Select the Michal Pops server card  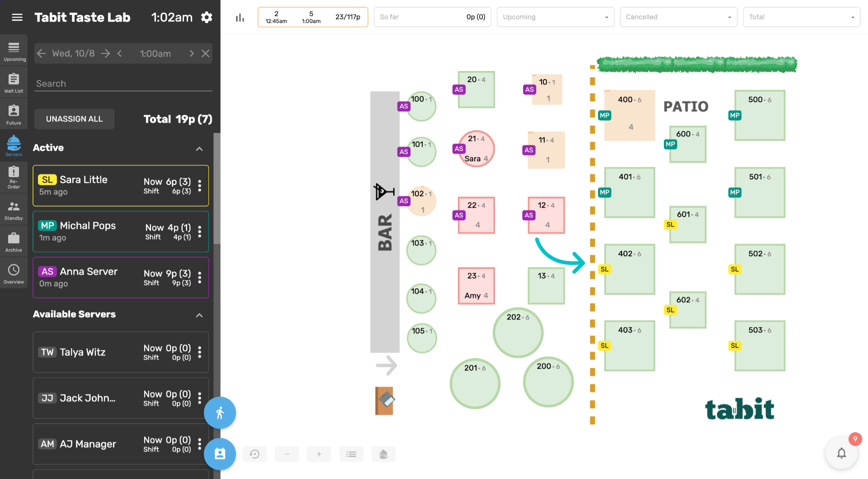click(x=121, y=231)
